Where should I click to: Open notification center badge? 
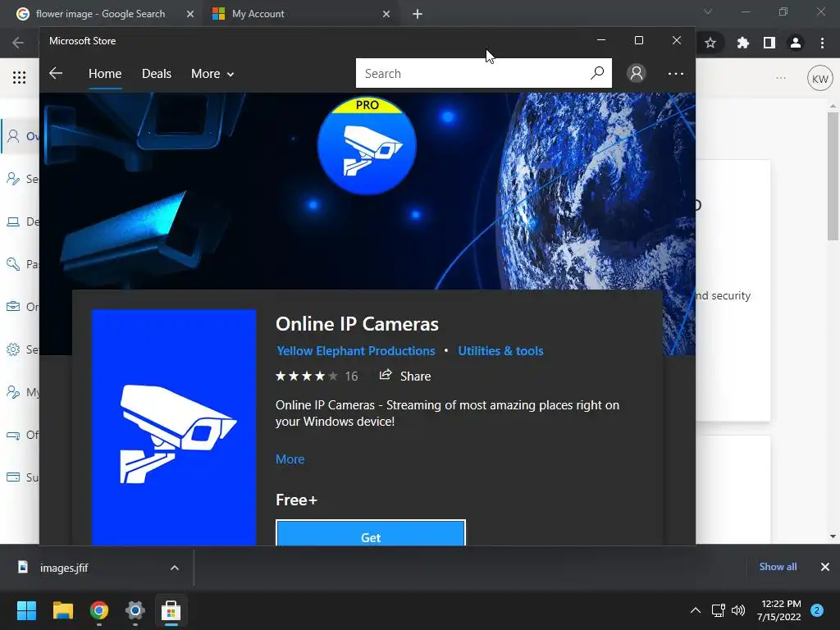pyautogui.click(x=817, y=610)
